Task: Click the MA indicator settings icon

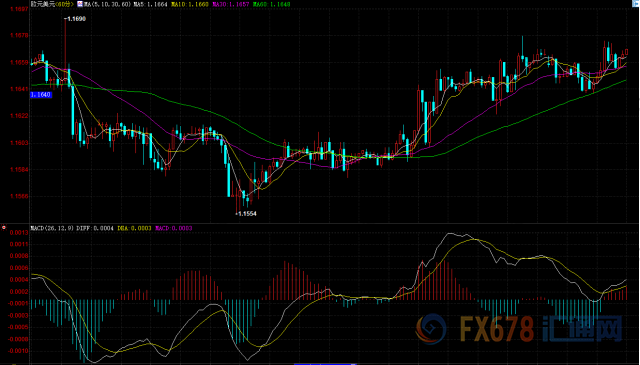Action: click(80, 4)
